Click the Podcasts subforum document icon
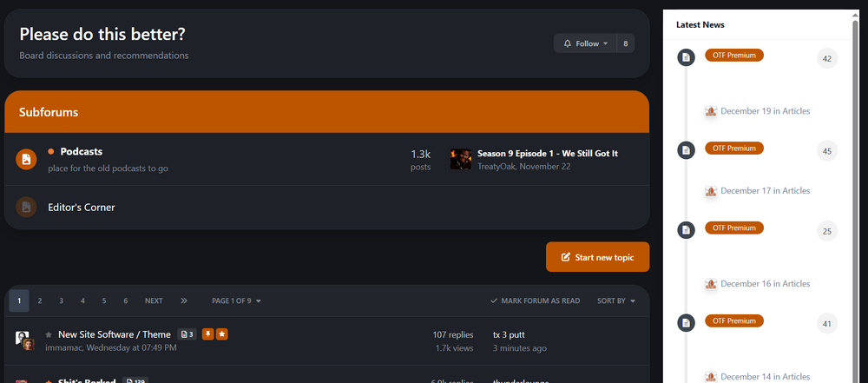Viewport: 868px width, 383px height. tap(26, 159)
